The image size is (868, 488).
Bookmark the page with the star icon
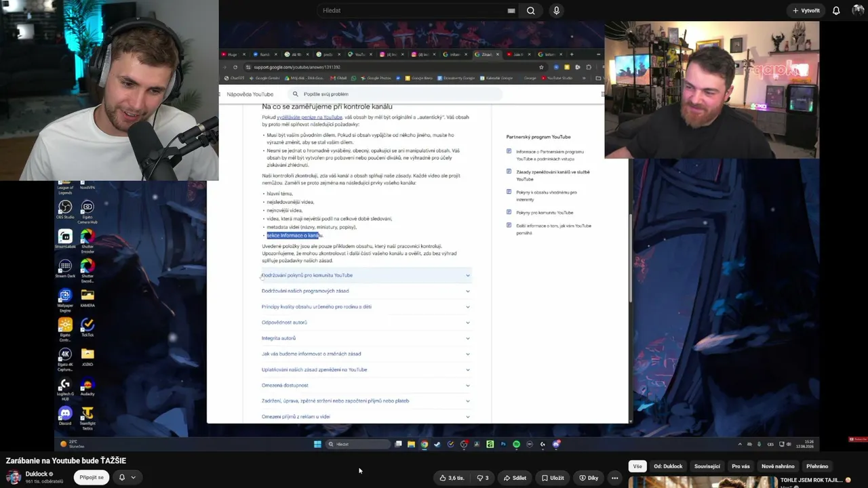[x=541, y=67]
